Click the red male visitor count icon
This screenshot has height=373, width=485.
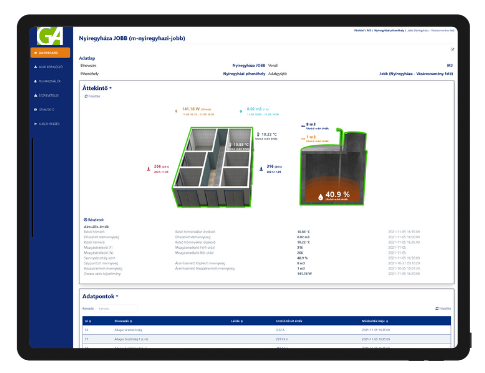coord(149,169)
